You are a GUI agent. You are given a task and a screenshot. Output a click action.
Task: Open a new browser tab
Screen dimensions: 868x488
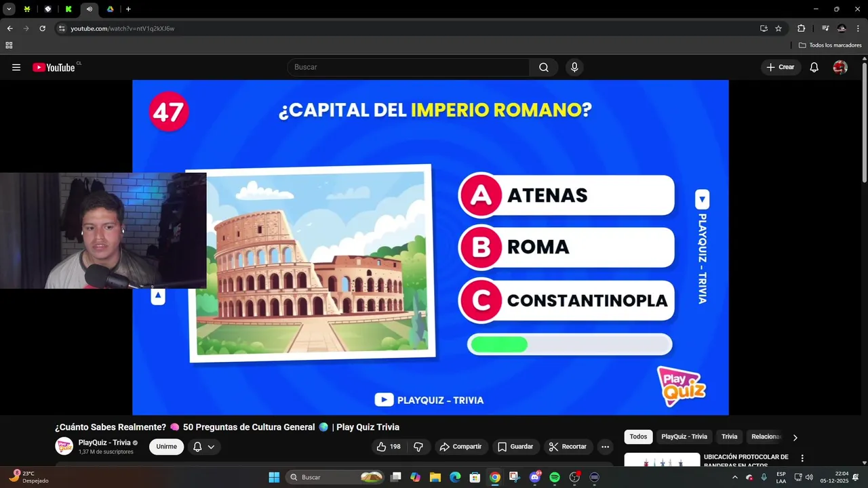[x=128, y=9]
